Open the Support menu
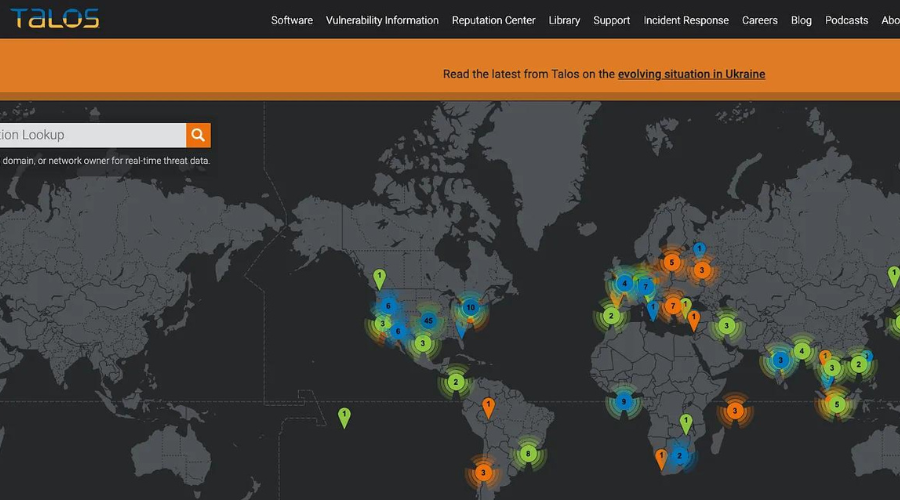 [611, 20]
